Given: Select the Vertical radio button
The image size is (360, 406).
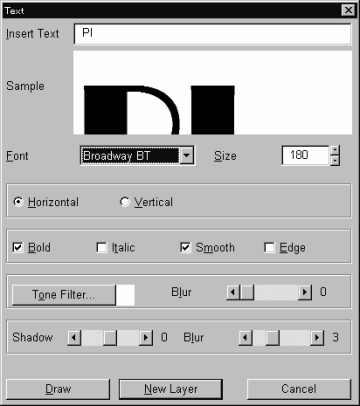Looking at the screenshot, I should pos(125,202).
